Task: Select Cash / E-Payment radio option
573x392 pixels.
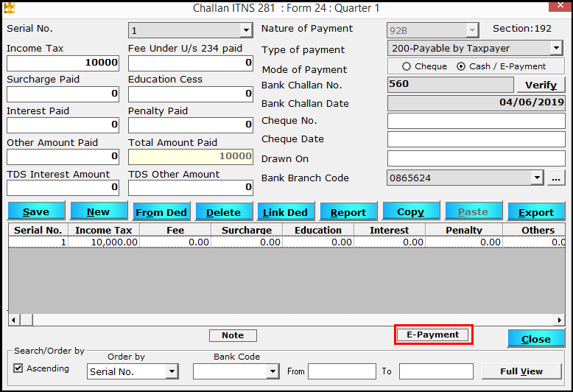Action: 461,66
